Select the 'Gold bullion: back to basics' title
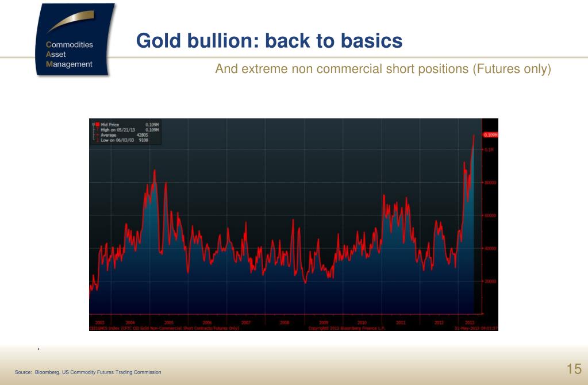The image size is (588, 385). tap(269, 40)
